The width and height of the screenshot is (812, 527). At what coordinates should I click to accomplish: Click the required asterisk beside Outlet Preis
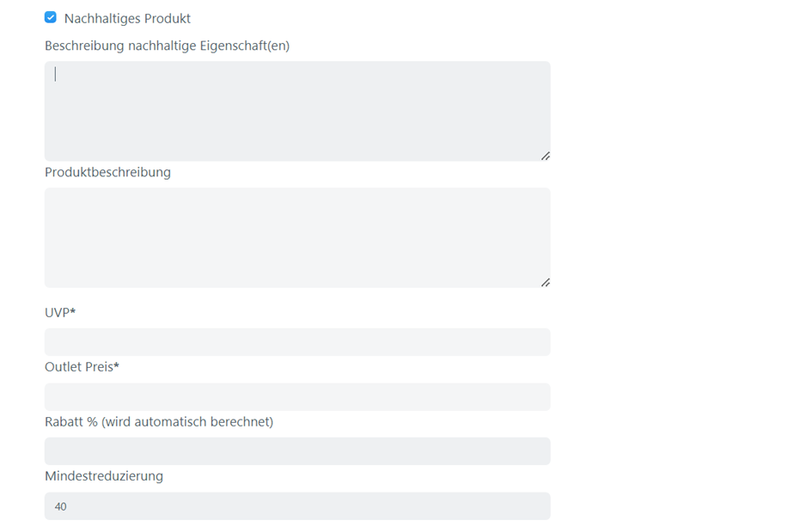pyautogui.click(x=117, y=366)
